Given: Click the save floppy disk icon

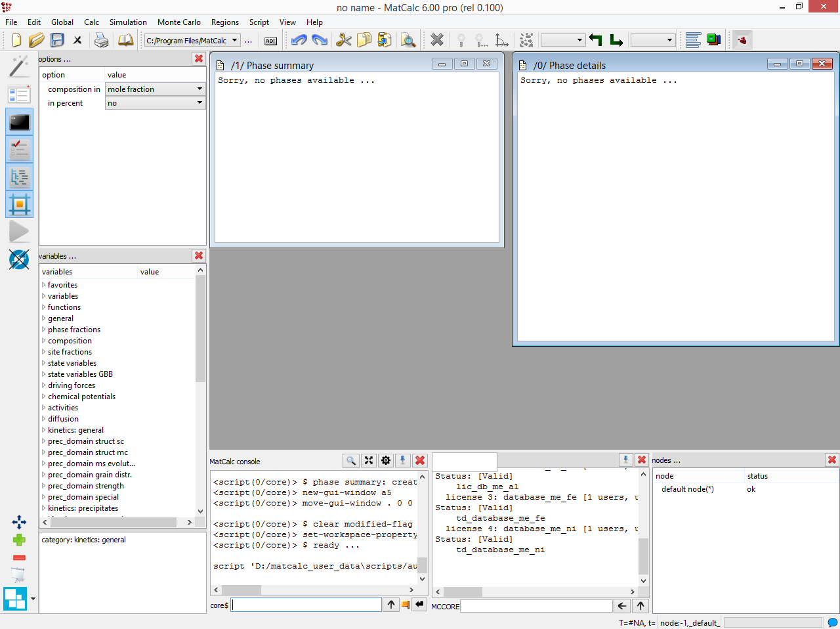Looking at the screenshot, I should [x=57, y=41].
